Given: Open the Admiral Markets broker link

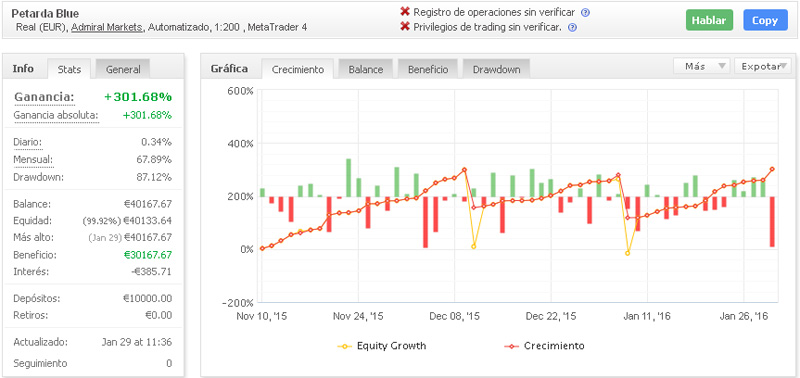Looking at the screenshot, I should [107, 28].
